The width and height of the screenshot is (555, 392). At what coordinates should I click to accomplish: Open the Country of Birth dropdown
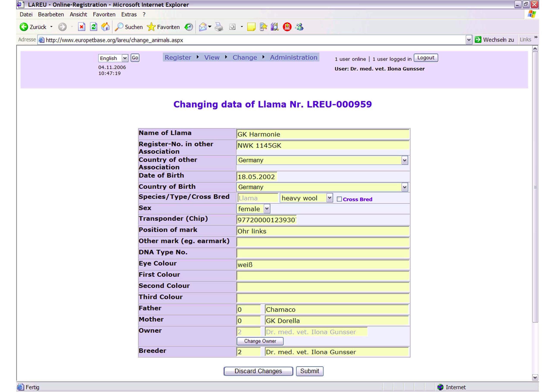[405, 187]
